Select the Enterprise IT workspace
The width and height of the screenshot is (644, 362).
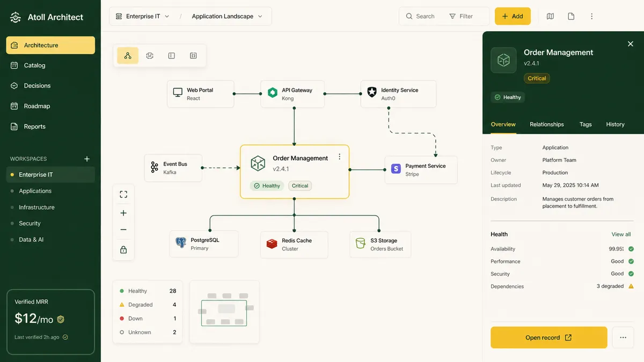pos(50,175)
